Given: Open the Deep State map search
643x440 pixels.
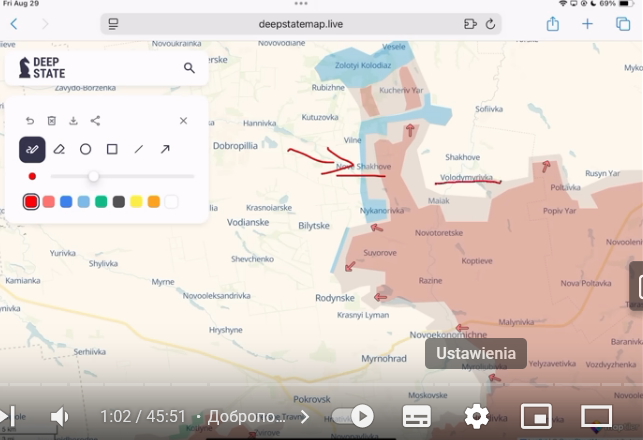Looking at the screenshot, I should [x=189, y=68].
